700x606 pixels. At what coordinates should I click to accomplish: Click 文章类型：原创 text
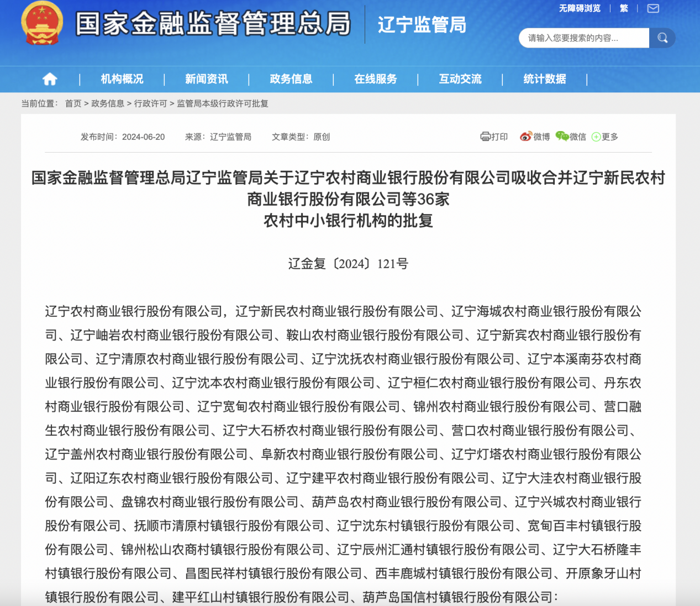pyautogui.click(x=301, y=137)
